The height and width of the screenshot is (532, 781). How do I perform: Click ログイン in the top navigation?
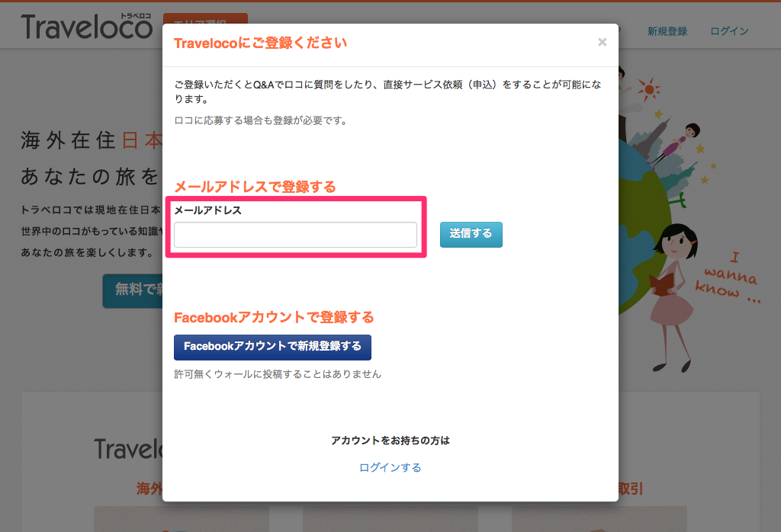(729, 31)
